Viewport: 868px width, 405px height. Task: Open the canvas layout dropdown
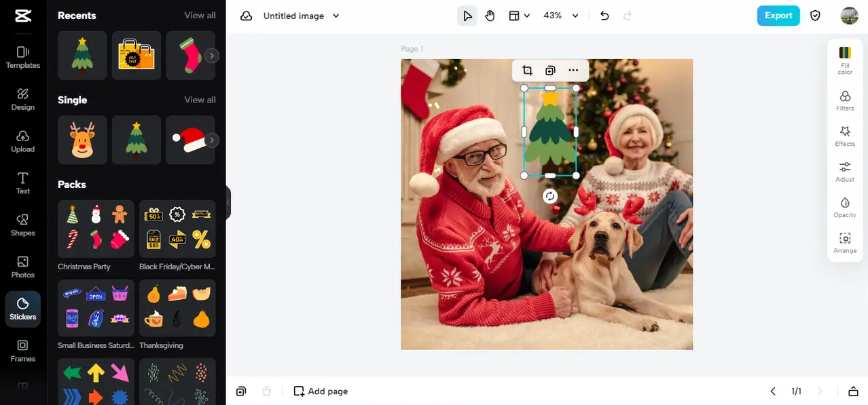coord(520,16)
